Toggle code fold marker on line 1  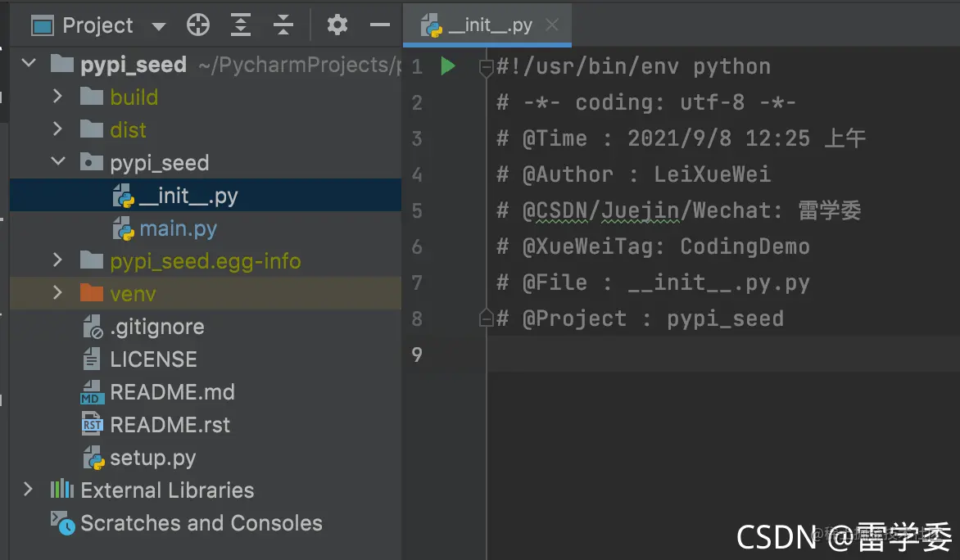(486, 67)
